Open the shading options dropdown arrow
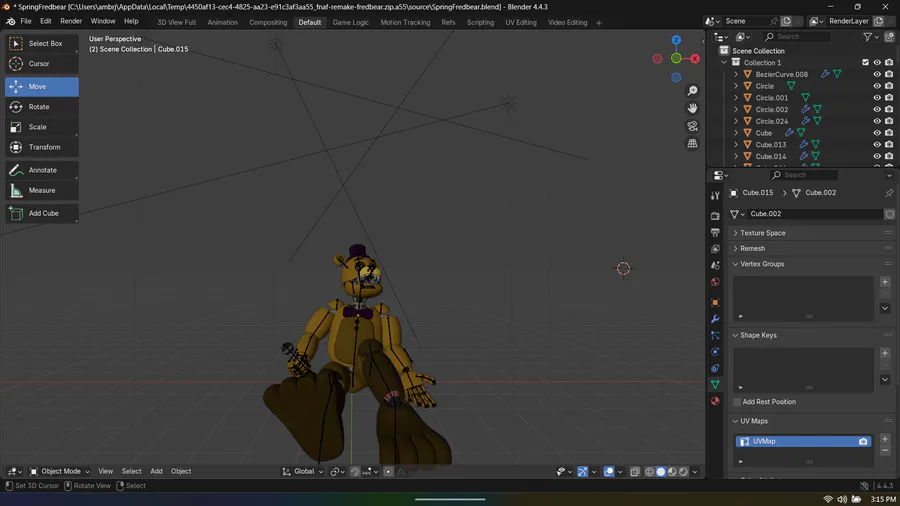This screenshot has height=506, width=900. (x=695, y=472)
